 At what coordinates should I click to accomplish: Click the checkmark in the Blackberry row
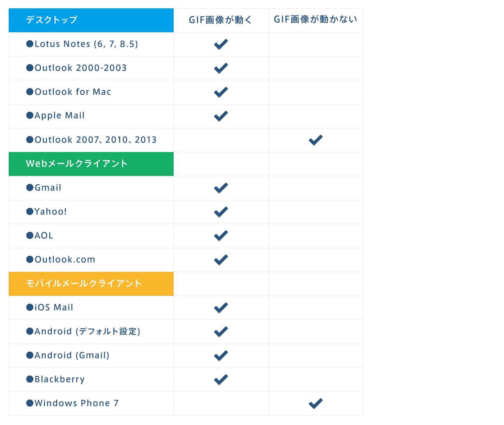(x=221, y=380)
